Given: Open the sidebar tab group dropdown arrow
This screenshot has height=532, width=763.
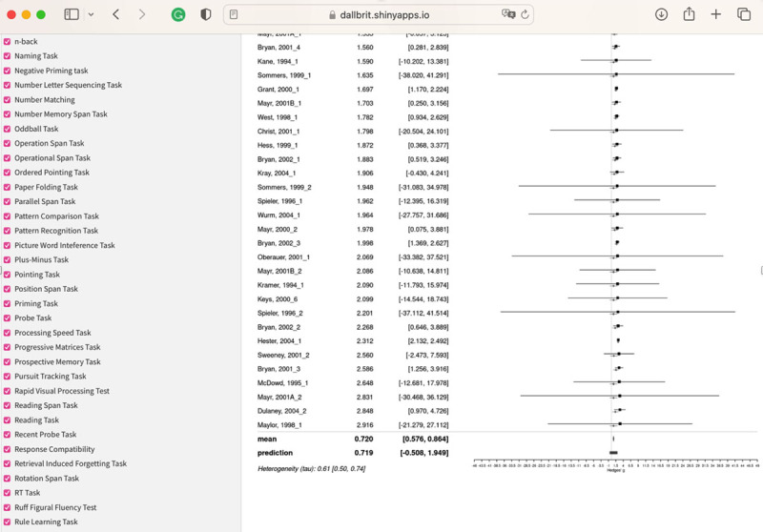Looking at the screenshot, I should [91, 14].
